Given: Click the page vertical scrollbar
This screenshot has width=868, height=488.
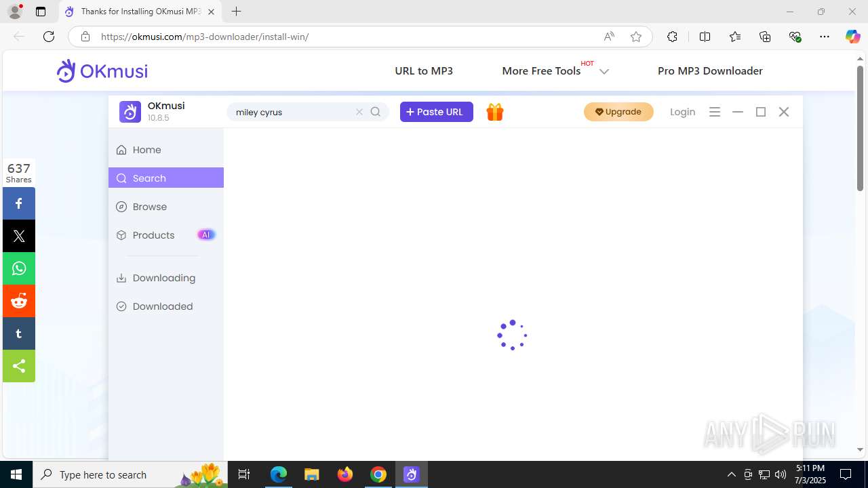Looking at the screenshot, I should [860, 127].
